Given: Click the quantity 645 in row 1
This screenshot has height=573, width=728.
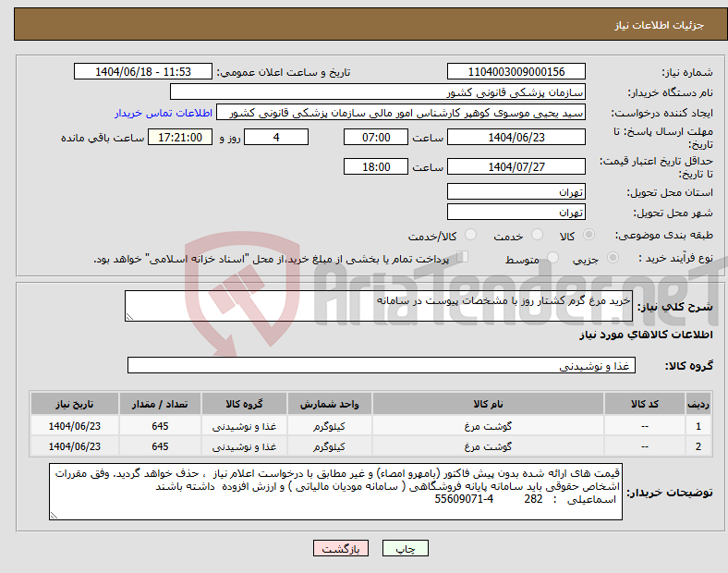Looking at the screenshot, I should click(x=160, y=426).
